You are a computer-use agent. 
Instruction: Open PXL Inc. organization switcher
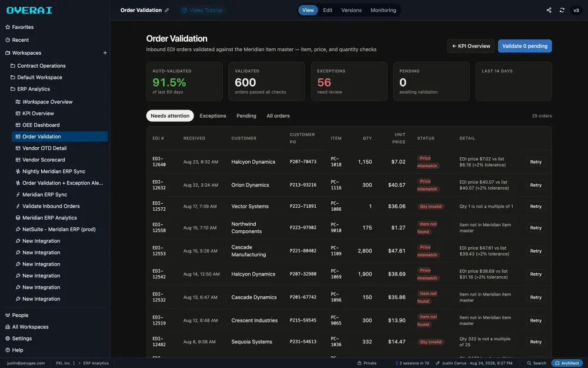[x=65, y=363]
